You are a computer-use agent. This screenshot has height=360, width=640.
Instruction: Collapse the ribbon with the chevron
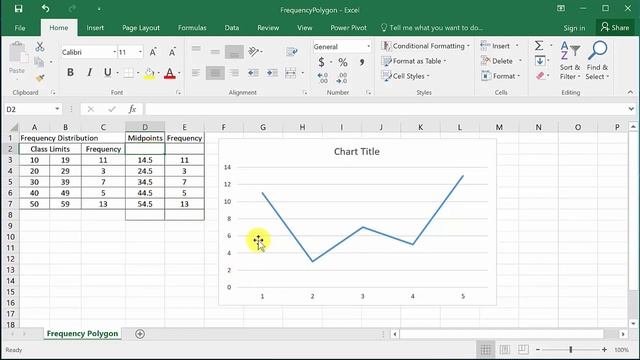(x=630, y=93)
